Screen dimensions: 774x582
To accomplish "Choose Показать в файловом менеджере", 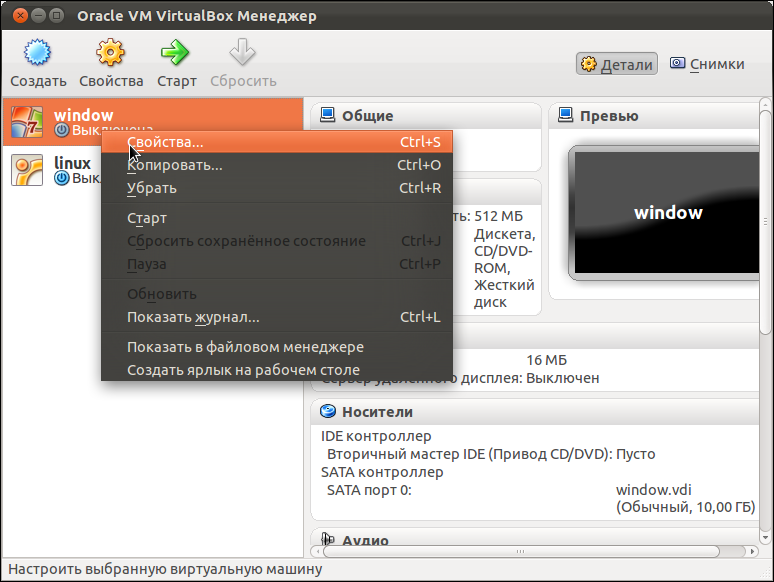I will point(277,347).
